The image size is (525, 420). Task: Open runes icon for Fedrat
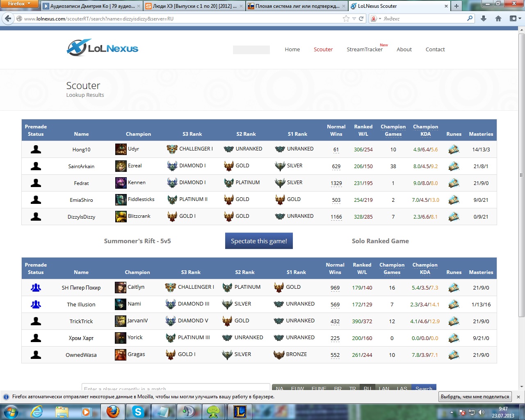(x=454, y=183)
